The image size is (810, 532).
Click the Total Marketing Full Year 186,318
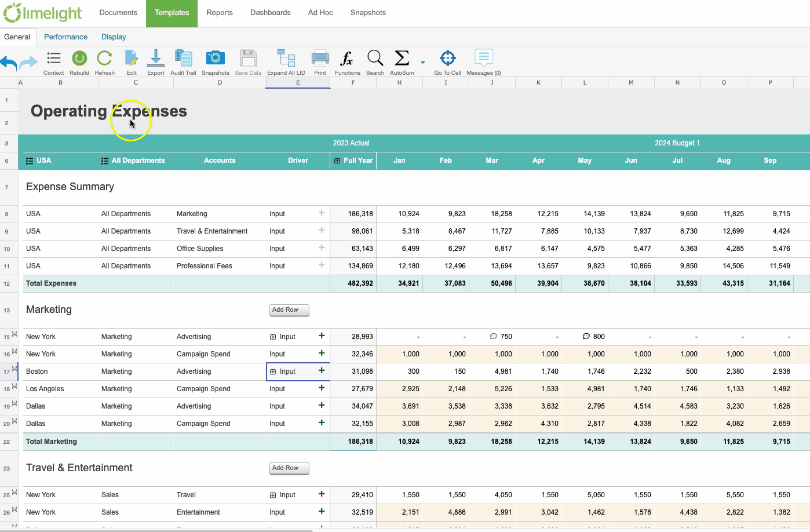click(x=353, y=442)
